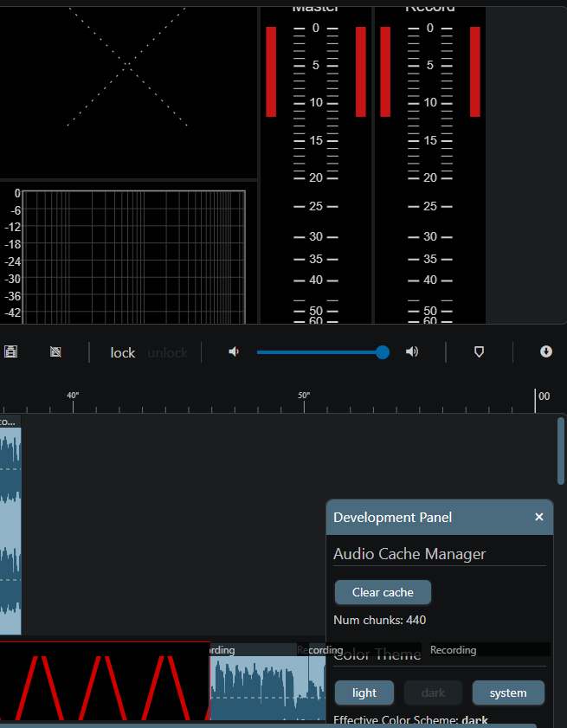The height and width of the screenshot is (728, 567).
Task: Select the red zigzag recording clip
Action: 105,680
